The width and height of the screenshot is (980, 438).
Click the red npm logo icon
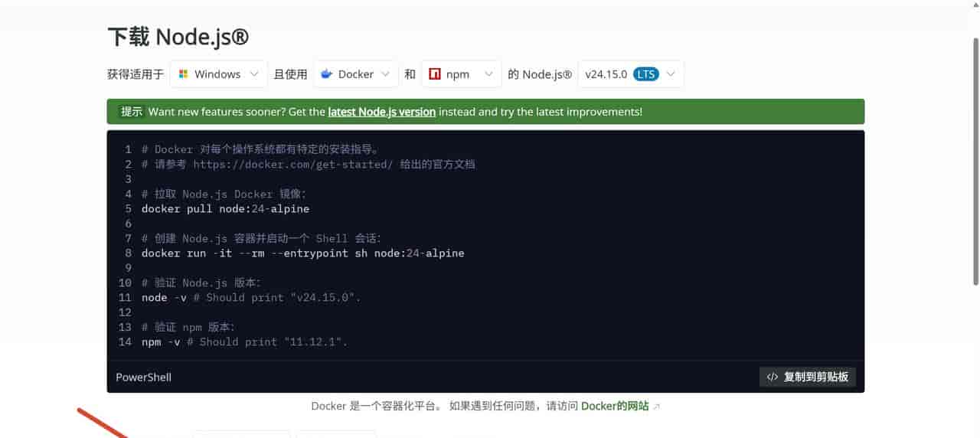point(435,74)
